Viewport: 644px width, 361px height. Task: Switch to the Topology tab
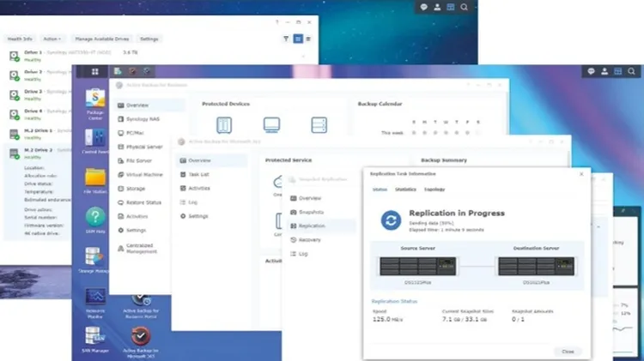pos(434,190)
